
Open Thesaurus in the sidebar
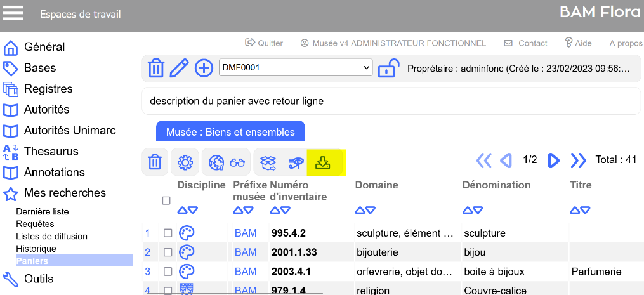(x=51, y=152)
